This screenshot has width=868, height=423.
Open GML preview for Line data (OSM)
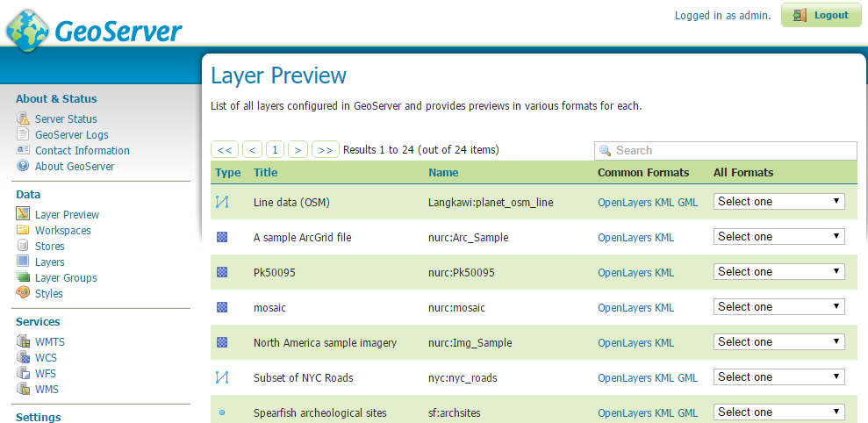(688, 203)
